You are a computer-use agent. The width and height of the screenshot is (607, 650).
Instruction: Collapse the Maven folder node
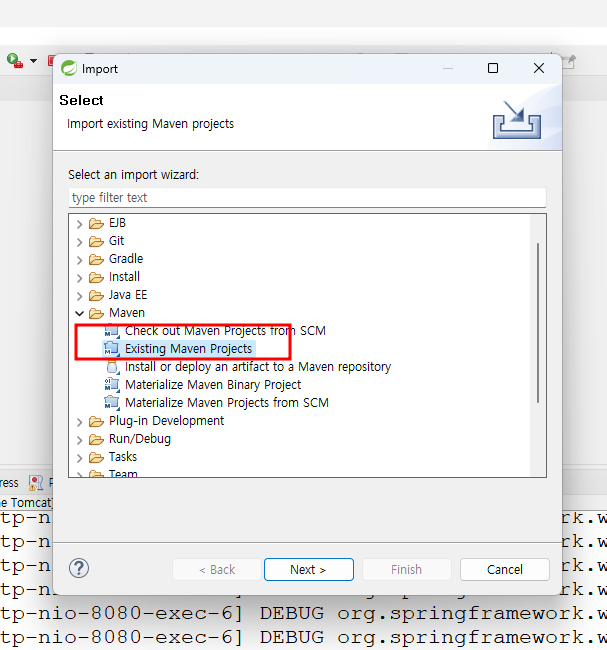pyautogui.click(x=80, y=313)
